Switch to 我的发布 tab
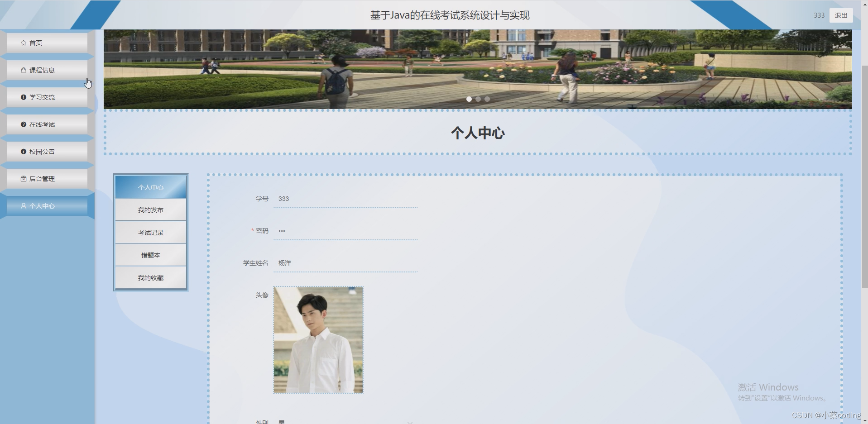Image resolution: width=868 pixels, height=424 pixels. [x=151, y=210]
